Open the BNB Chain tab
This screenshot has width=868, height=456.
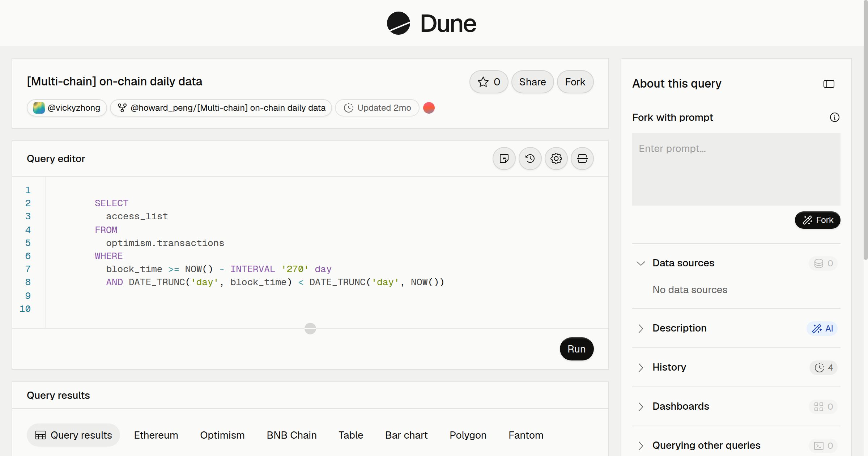click(292, 435)
